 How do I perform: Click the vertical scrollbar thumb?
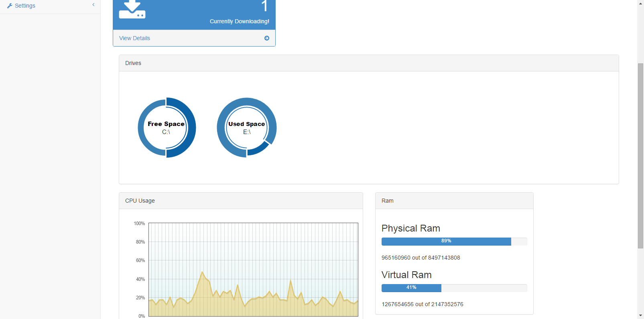click(640, 156)
